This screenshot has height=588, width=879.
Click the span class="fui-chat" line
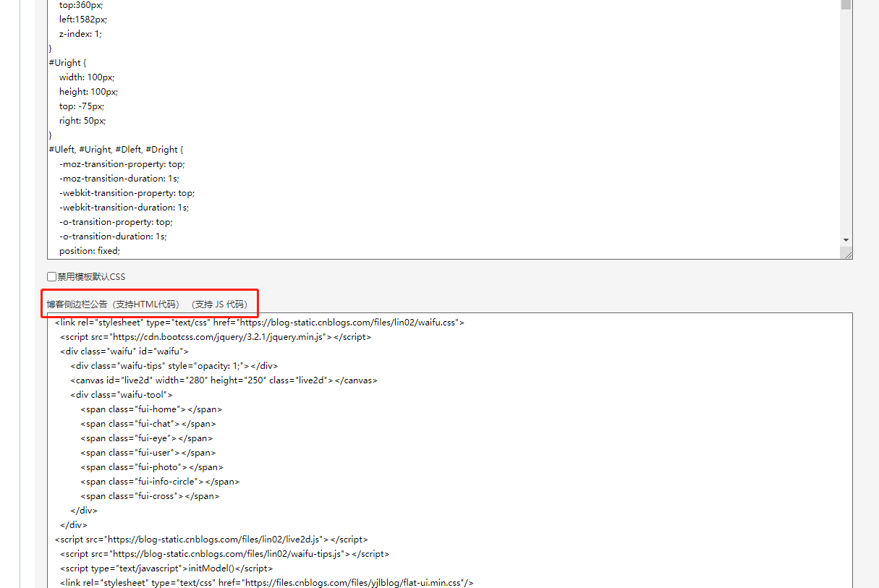pyautogui.click(x=148, y=424)
